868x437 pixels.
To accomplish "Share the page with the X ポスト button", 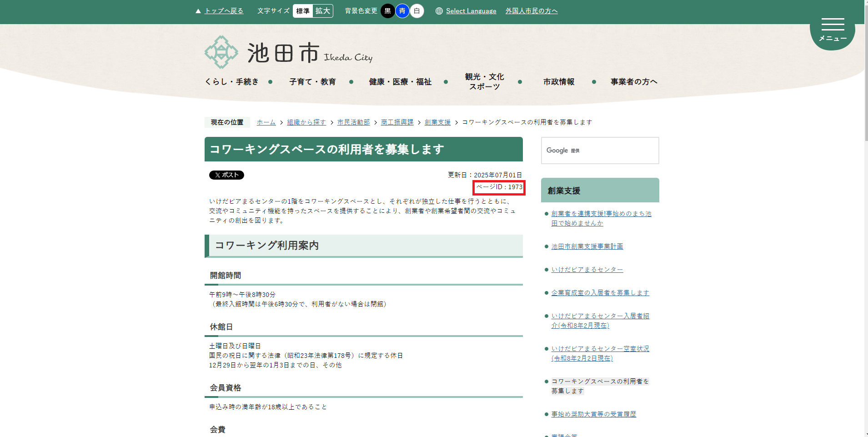I will point(226,175).
